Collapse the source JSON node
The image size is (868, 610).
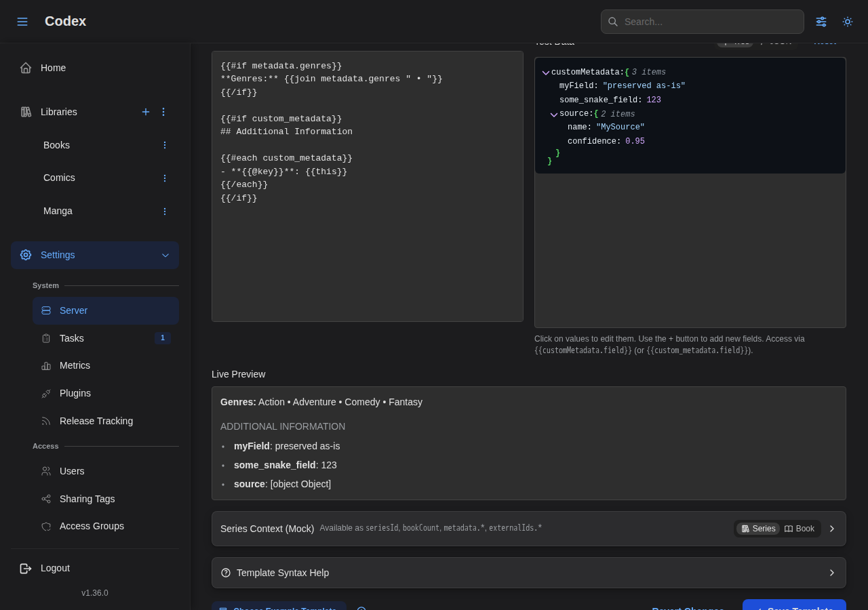coord(554,115)
